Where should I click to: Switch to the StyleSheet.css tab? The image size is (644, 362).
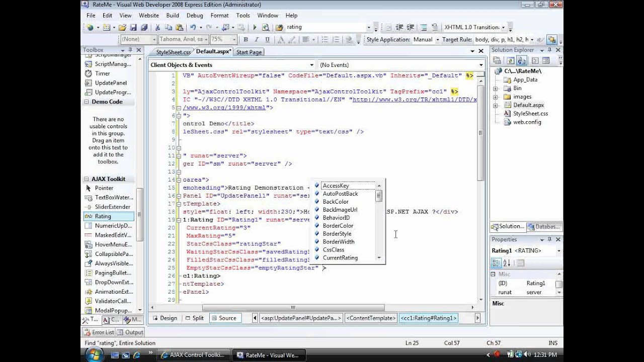point(173,52)
